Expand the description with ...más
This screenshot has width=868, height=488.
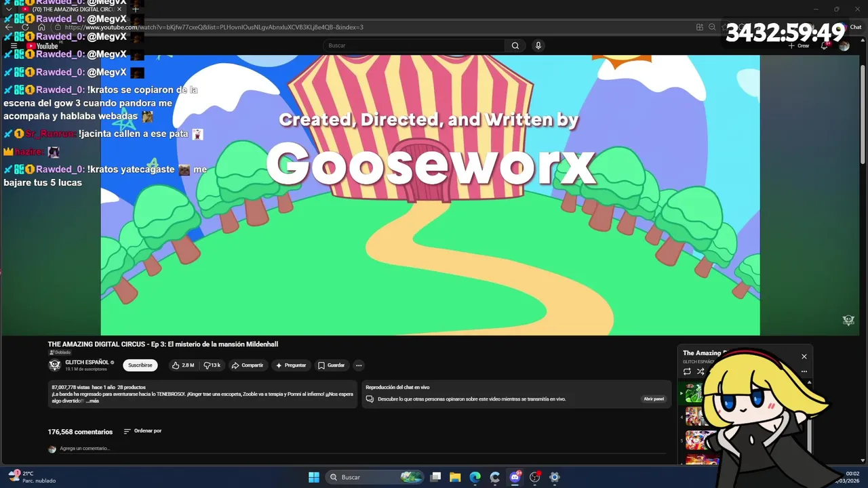[x=92, y=401]
